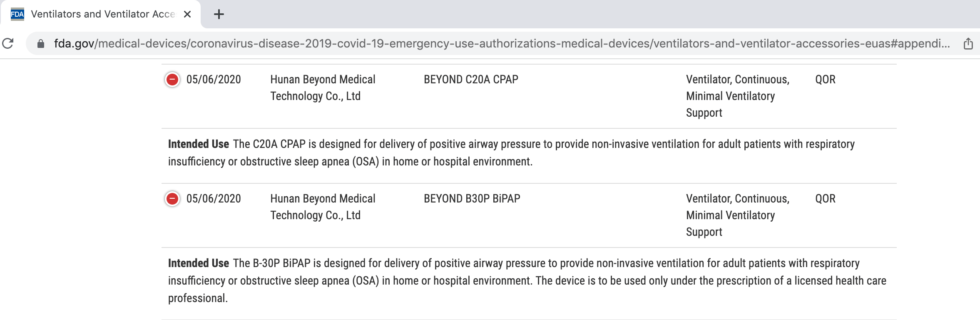Open the share icon in address bar

click(x=968, y=44)
